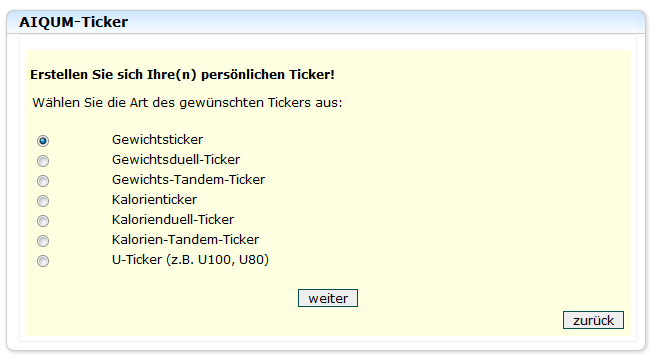Screen dimensions: 657x362
Task: Click the Gewichtsticker label text
Action: click(157, 140)
